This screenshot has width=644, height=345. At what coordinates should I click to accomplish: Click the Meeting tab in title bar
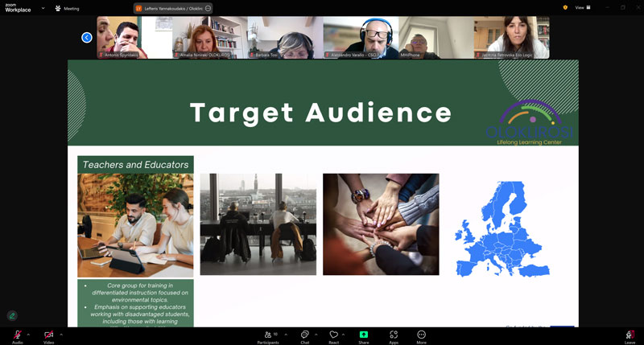pyautogui.click(x=67, y=8)
